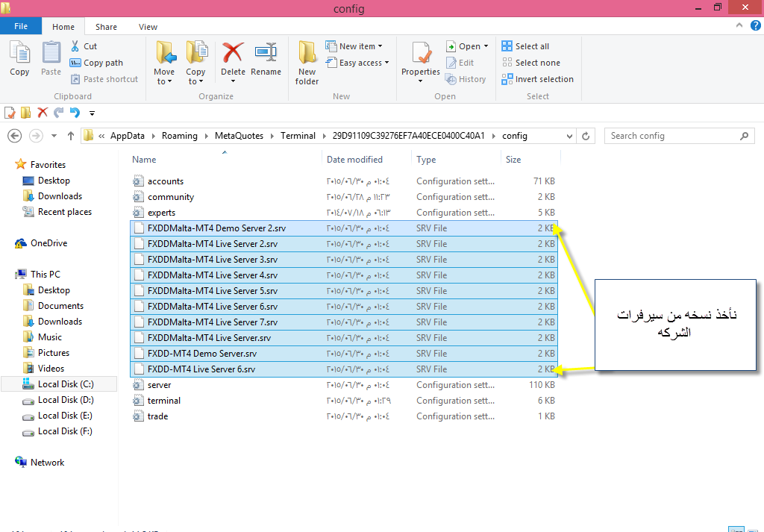This screenshot has height=532, width=764.
Task: Select FXDD-MT4 Demo Server.srv file
Action: coord(343,353)
